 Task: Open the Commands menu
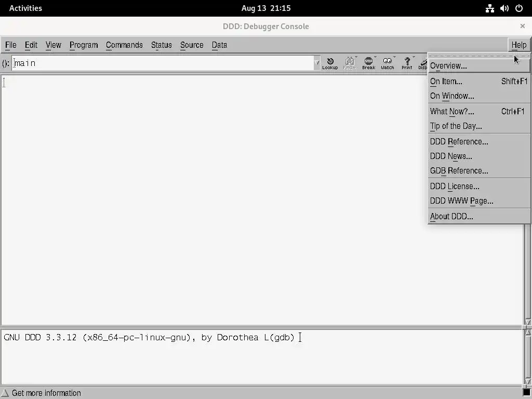[124, 45]
